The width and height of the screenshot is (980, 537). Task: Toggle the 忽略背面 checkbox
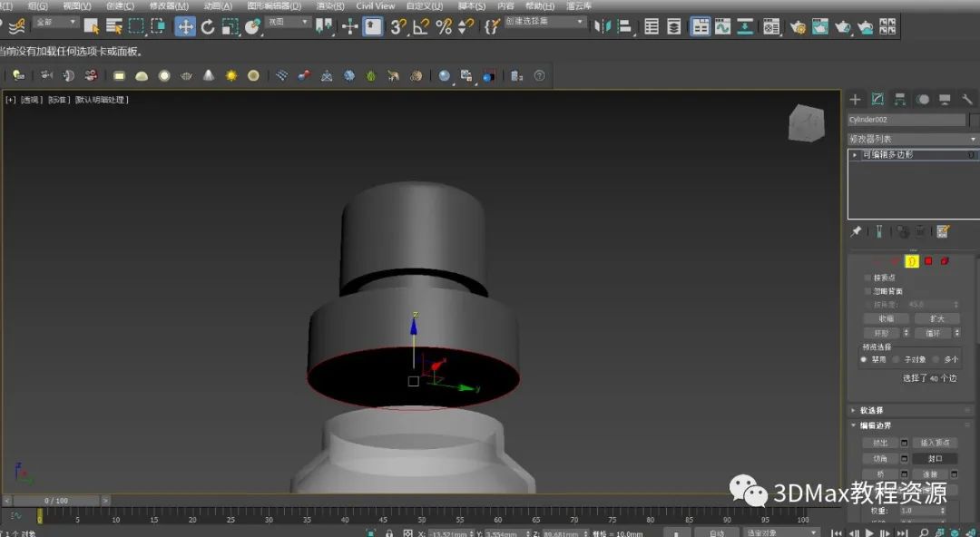pyautogui.click(x=868, y=291)
